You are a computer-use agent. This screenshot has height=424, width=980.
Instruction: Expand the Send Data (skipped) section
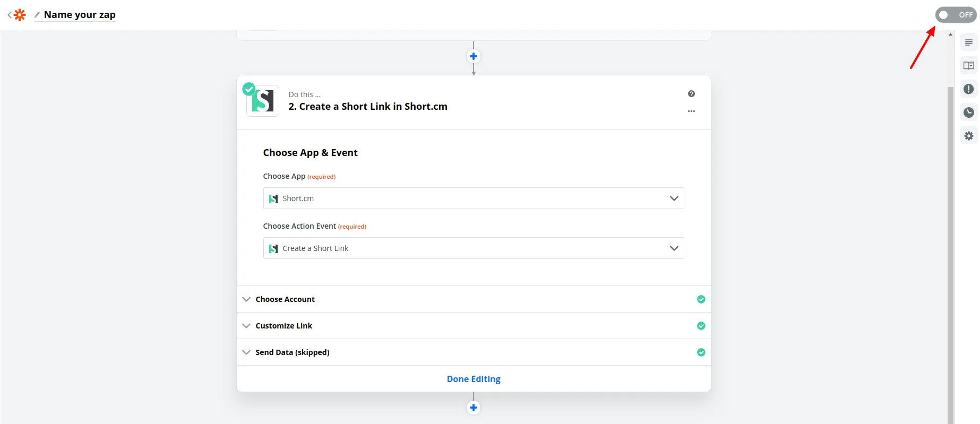coord(474,352)
